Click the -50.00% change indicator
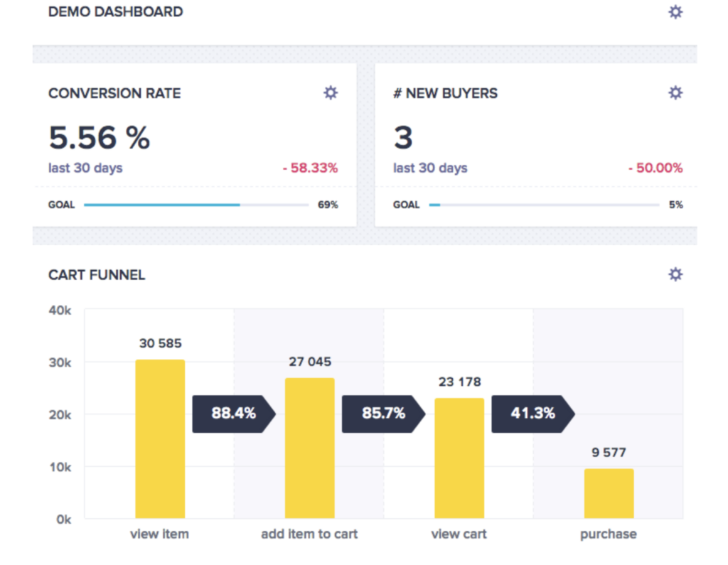Screen dimensions: 728x565 coord(655,168)
